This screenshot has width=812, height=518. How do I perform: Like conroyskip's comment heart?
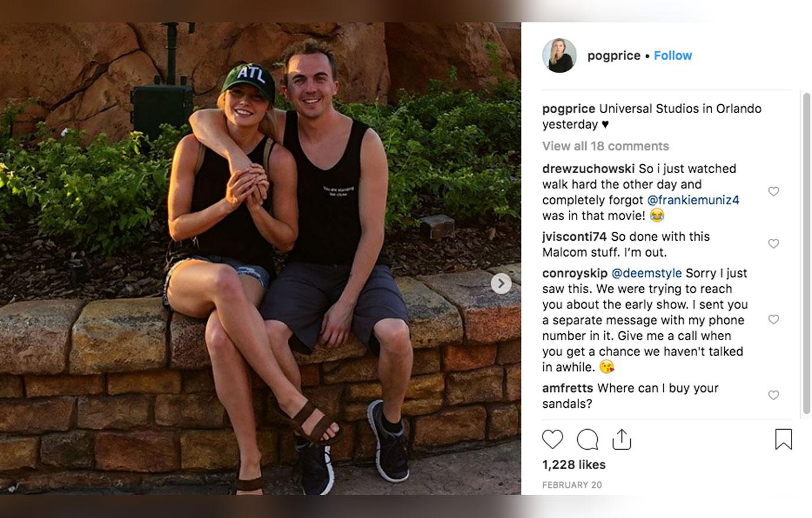774,319
